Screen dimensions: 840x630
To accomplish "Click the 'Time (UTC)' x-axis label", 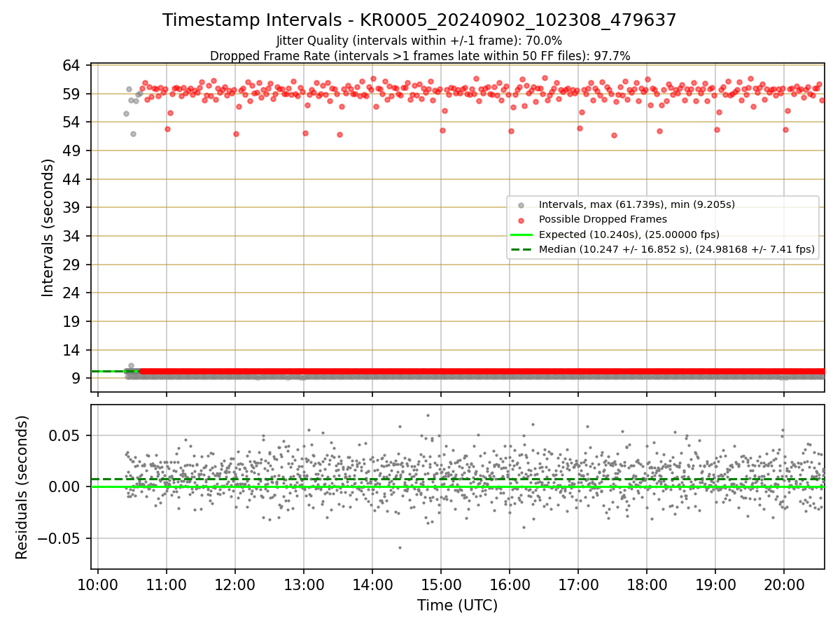I will tap(457, 605).
